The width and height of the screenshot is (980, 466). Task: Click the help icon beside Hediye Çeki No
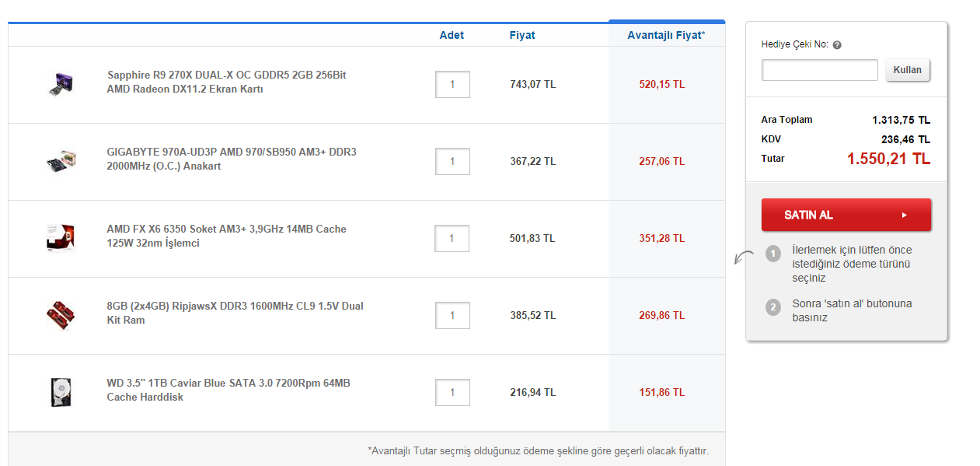[x=837, y=45]
